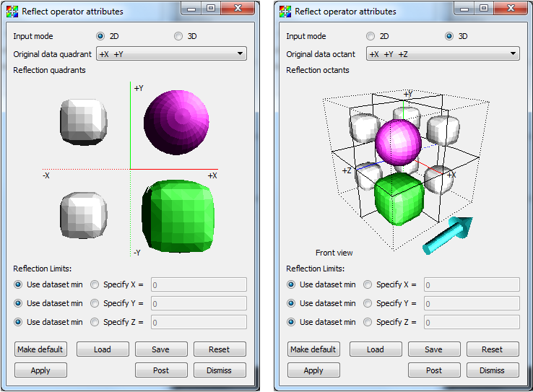Toggle the lower-right white octant shape near +X

click(438, 180)
